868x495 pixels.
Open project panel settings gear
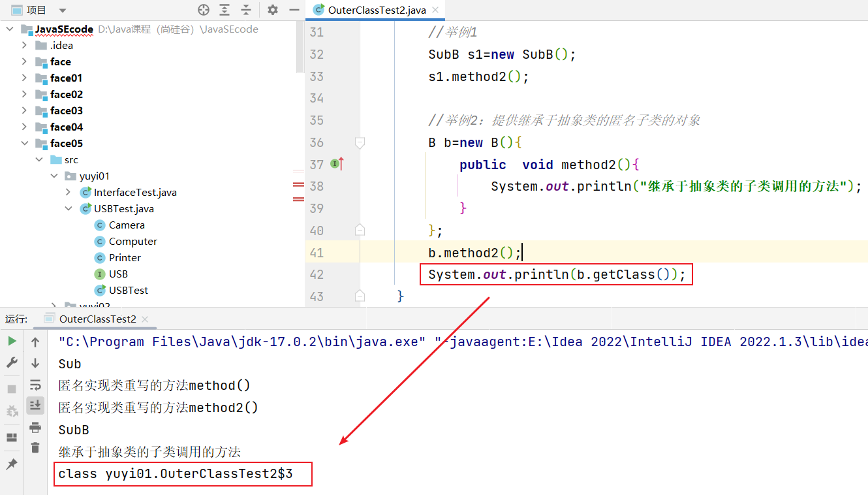point(273,10)
